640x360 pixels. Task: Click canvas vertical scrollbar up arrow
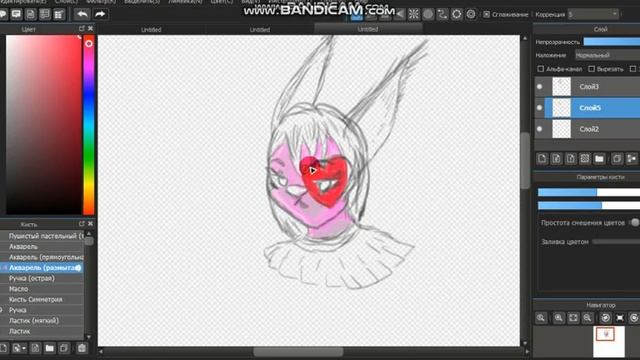tap(525, 38)
